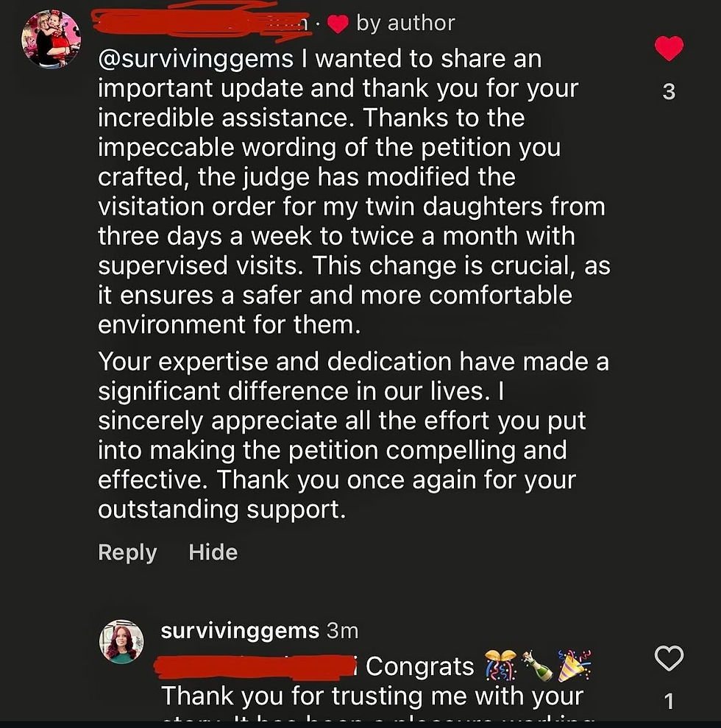Click the champagne bottle emoji
Image resolution: width=721 pixels, height=728 pixels.
point(536,667)
